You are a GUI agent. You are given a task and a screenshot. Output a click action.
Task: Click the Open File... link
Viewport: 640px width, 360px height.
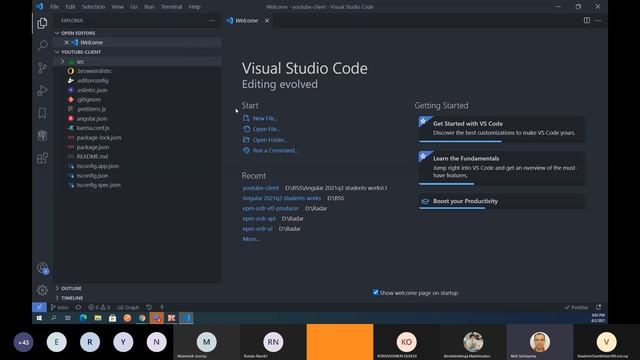click(x=266, y=129)
